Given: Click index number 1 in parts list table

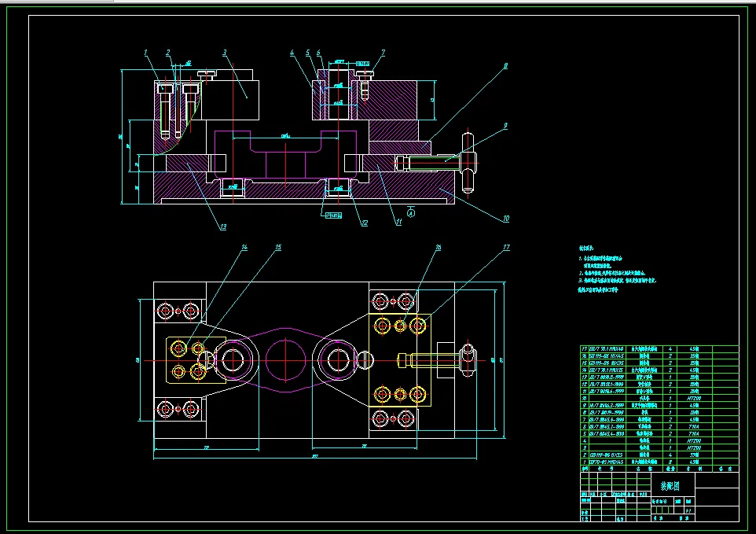Looking at the screenshot, I should pyautogui.click(x=585, y=462).
